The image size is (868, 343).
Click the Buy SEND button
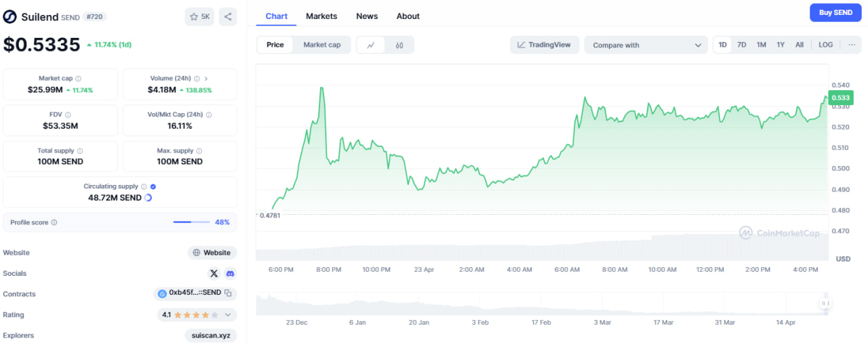click(835, 13)
